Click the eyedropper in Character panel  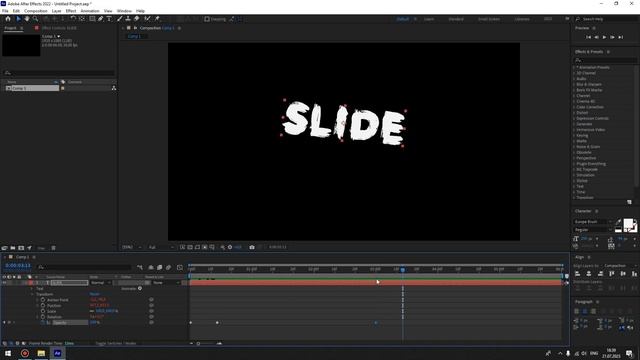coord(618,222)
